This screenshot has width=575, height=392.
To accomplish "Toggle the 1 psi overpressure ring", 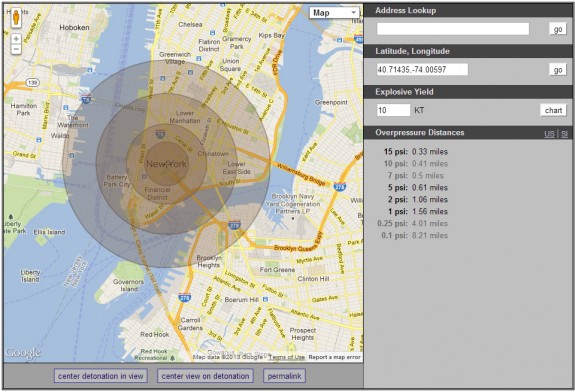I will pos(418,211).
